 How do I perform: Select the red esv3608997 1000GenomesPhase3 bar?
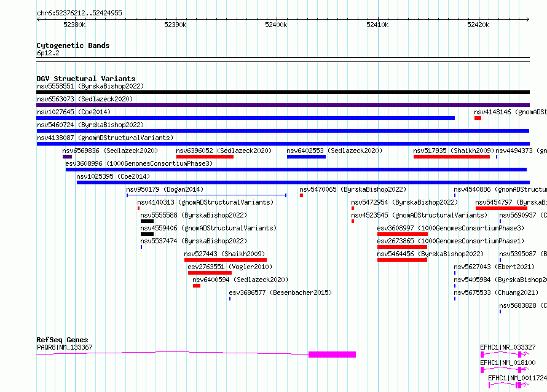coord(403,234)
